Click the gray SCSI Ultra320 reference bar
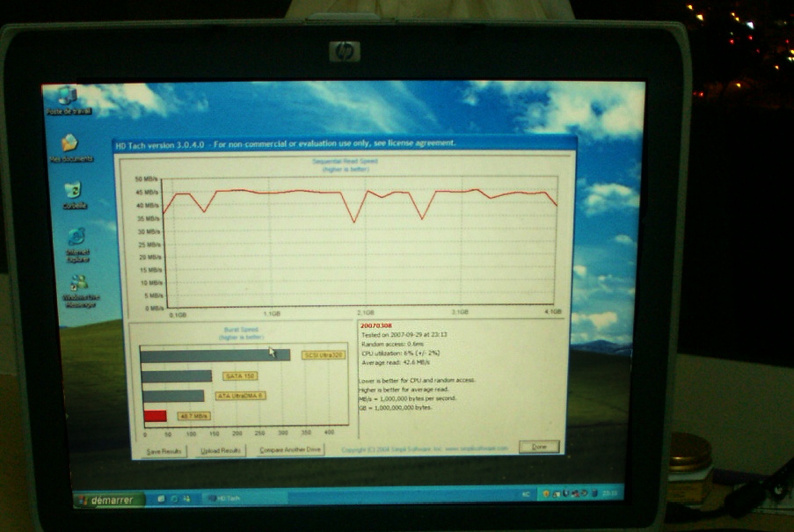Screen dimensions: 794x532 pyautogui.click(x=215, y=355)
